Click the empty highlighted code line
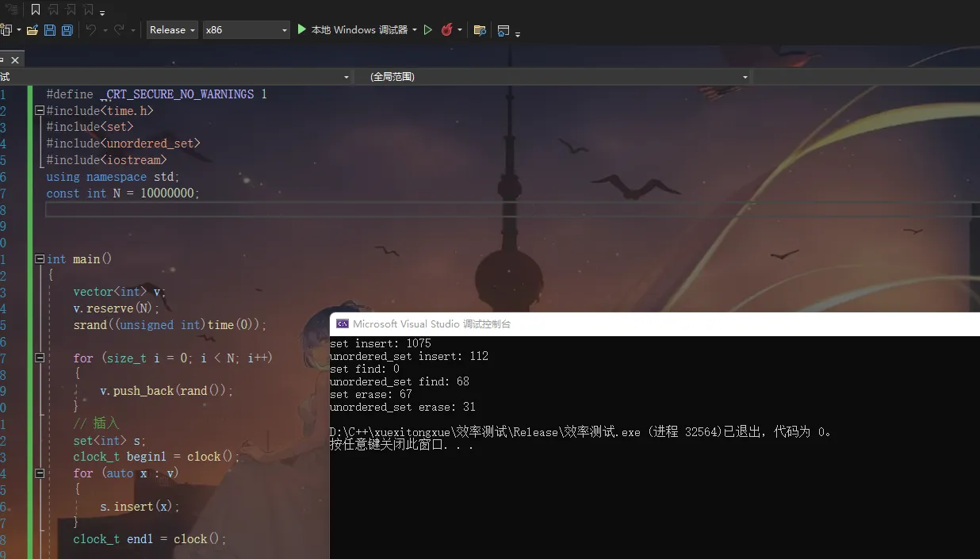The width and height of the screenshot is (980, 559). pos(512,209)
